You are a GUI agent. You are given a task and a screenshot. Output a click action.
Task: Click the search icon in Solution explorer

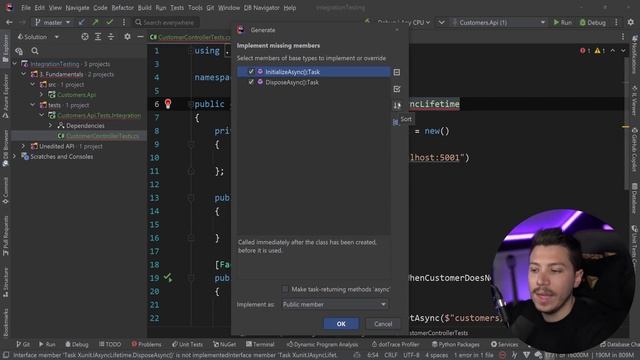point(35,51)
